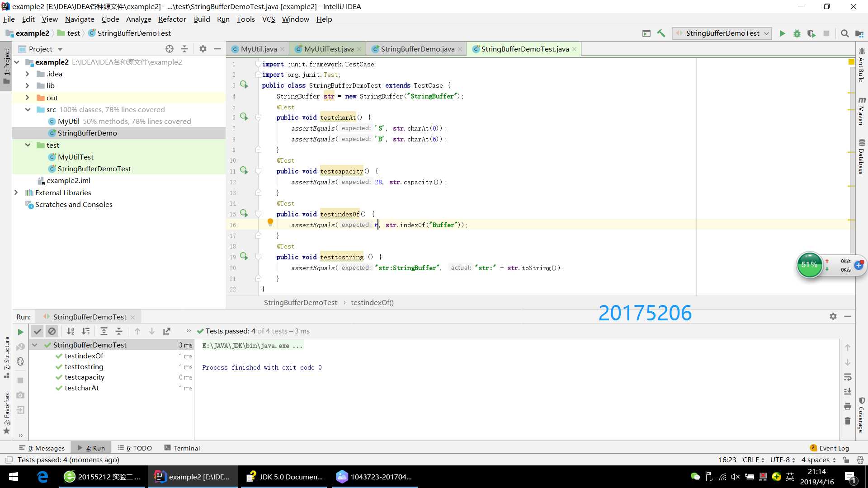Click run gutter icon beside testcharAt

click(x=244, y=117)
